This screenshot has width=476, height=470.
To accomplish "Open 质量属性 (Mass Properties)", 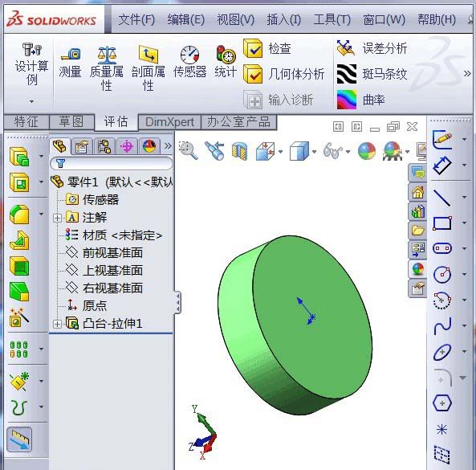I will click(x=107, y=69).
